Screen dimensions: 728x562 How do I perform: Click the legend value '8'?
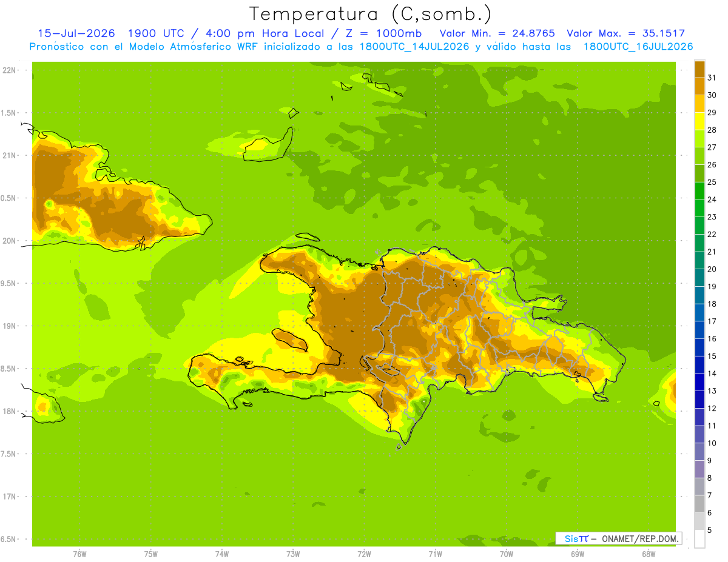(x=709, y=478)
